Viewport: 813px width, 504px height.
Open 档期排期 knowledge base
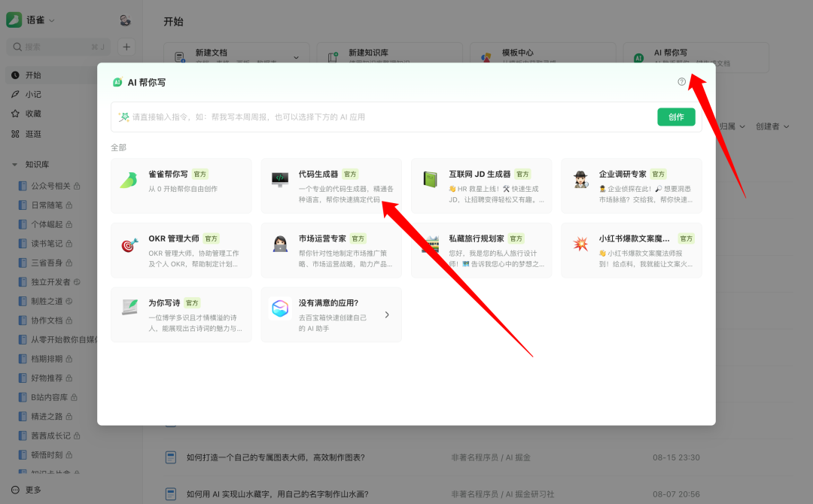47,359
